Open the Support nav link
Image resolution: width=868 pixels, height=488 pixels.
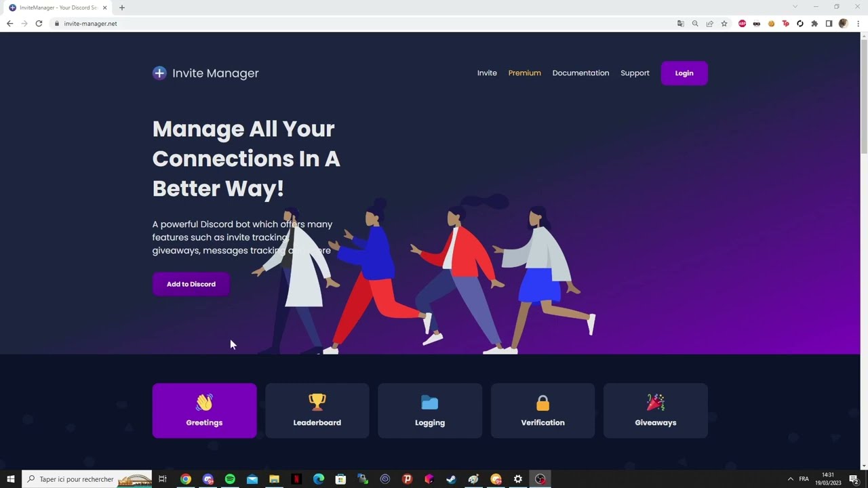click(635, 73)
